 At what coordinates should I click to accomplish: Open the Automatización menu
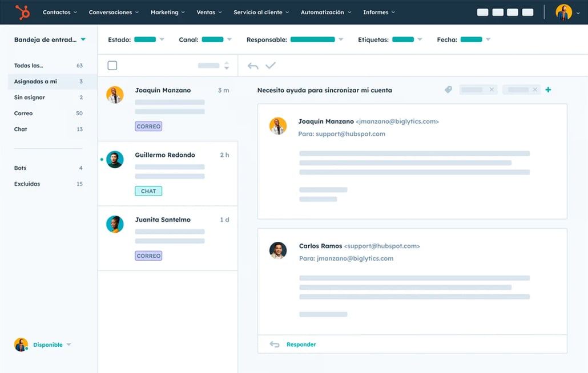pyautogui.click(x=326, y=13)
